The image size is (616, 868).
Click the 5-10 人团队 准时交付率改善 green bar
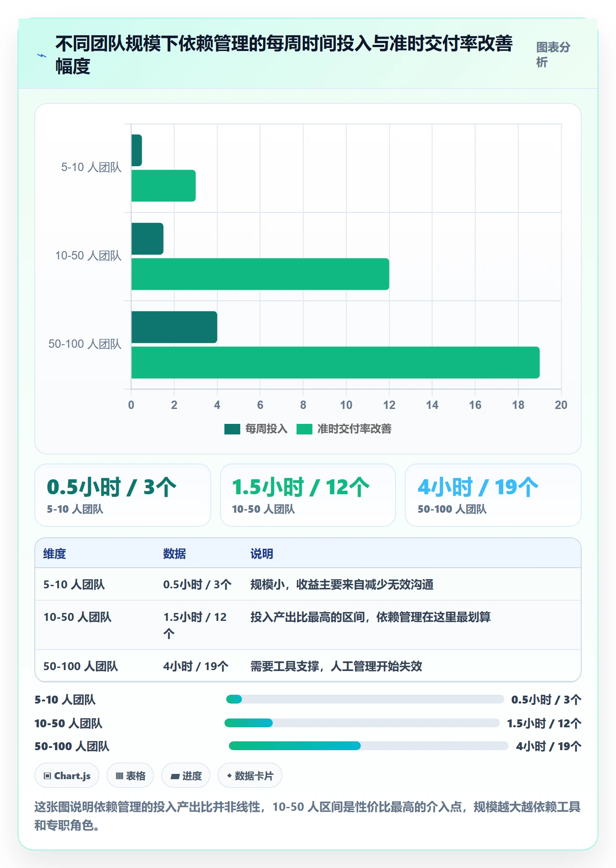point(163,186)
